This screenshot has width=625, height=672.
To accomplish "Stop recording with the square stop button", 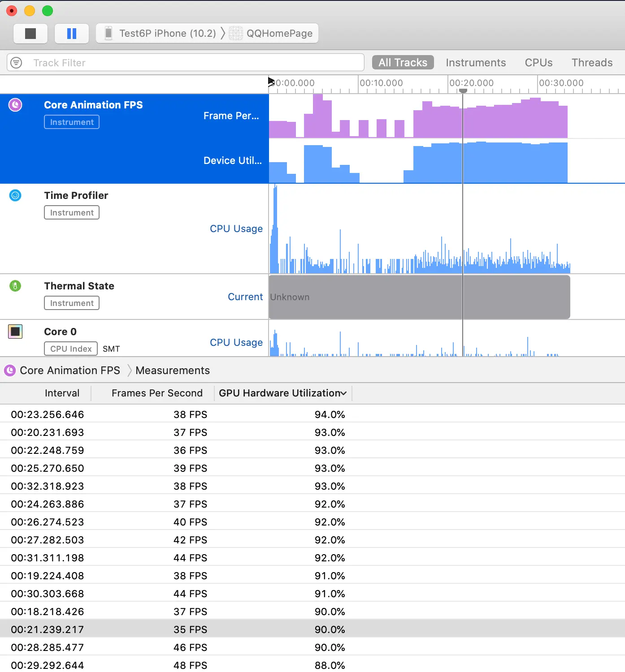I will [30, 34].
